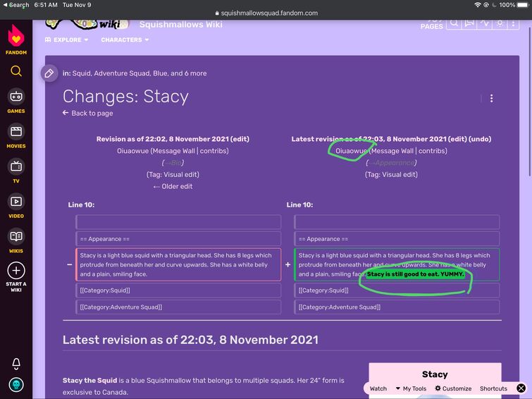Screen dimensions: 532x399
Task: Open Visual edit tag on older revision
Action: (x=181, y=175)
